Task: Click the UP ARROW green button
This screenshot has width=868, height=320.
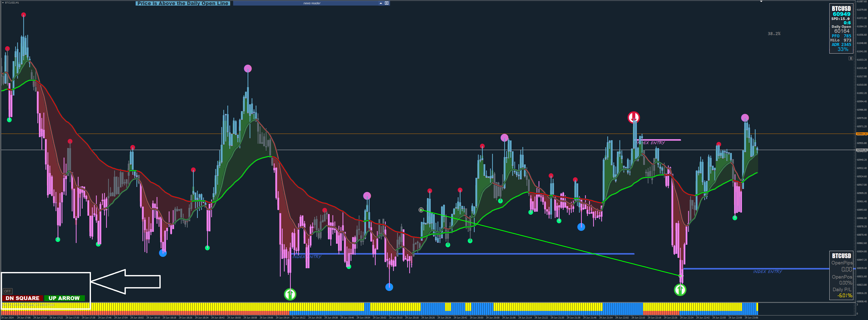Action: coord(64,298)
